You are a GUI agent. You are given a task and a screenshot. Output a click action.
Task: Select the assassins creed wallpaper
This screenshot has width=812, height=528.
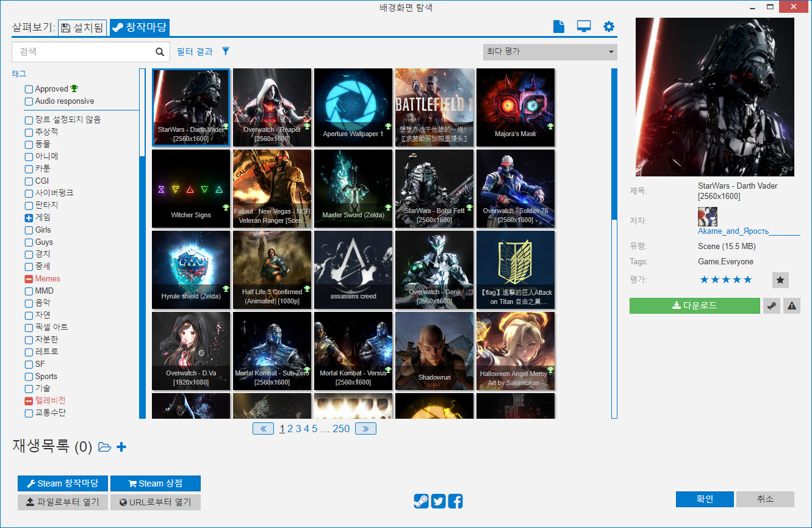(x=353, y=270)
